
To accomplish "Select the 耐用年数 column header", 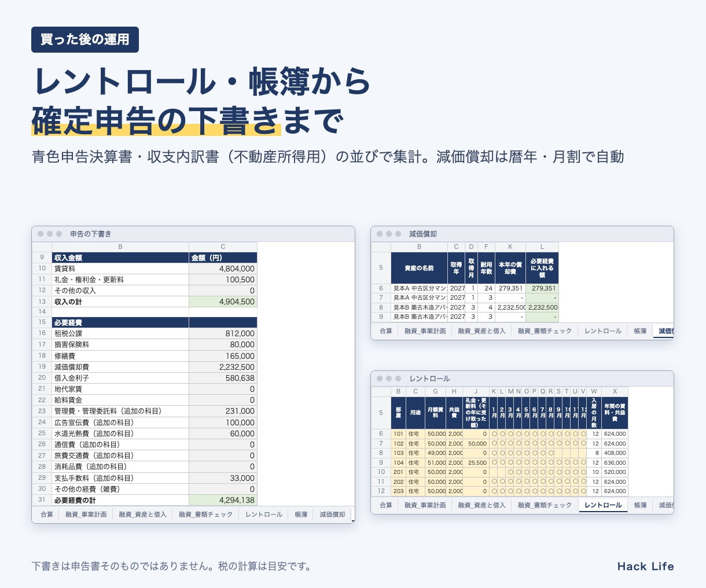I will tap(487, 268).
